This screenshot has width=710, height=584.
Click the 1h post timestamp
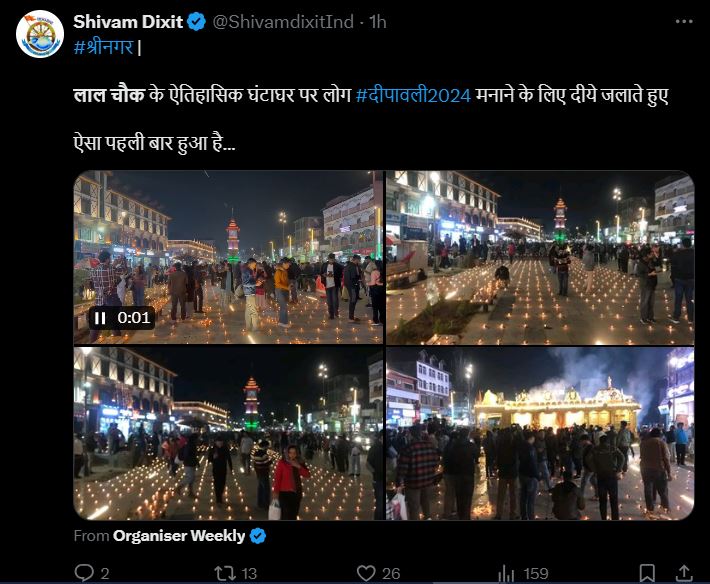point(378,22)
